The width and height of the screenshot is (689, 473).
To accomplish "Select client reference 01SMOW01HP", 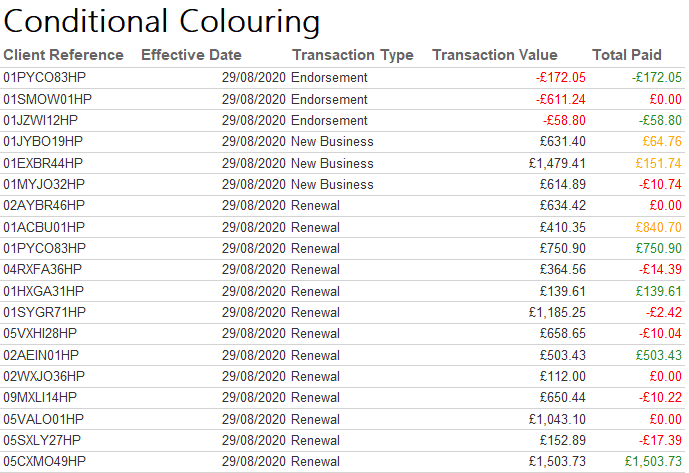I will pyautogui.click(x=47, y=99).
